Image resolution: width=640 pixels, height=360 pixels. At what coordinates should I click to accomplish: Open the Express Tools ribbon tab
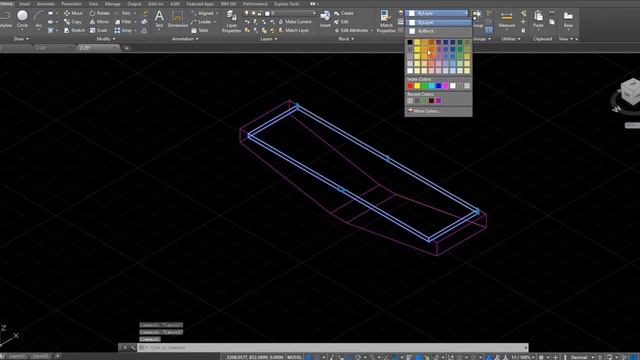(x=287, y=4)
